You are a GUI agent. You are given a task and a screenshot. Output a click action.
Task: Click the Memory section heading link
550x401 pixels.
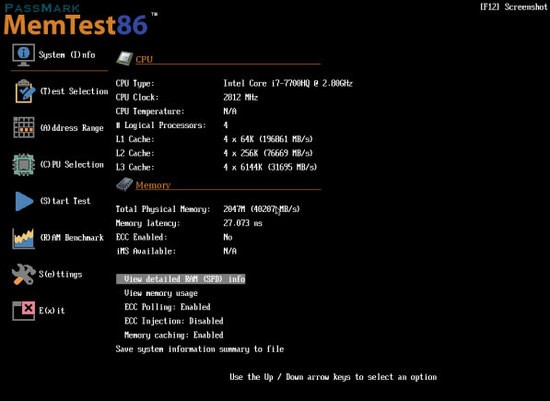coord(153,185)
